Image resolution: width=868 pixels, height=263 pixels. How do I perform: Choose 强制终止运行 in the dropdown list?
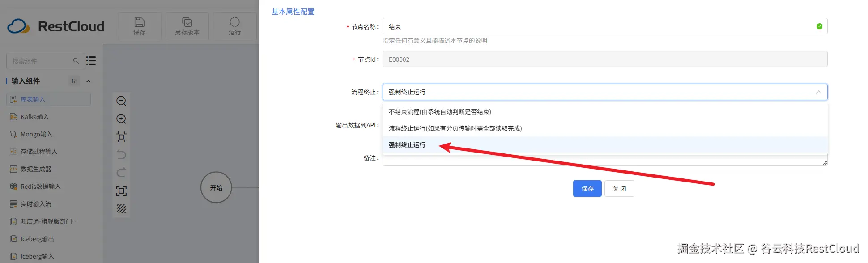click(605, 145)
